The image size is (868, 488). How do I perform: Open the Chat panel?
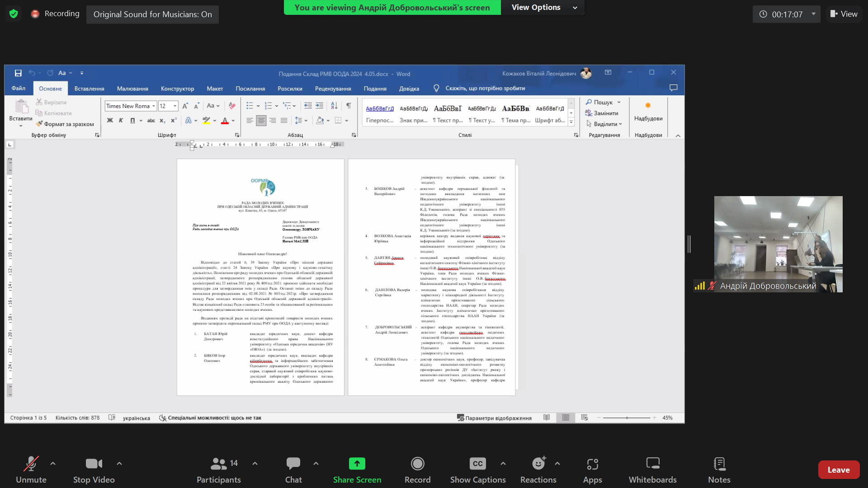point(293,464)
